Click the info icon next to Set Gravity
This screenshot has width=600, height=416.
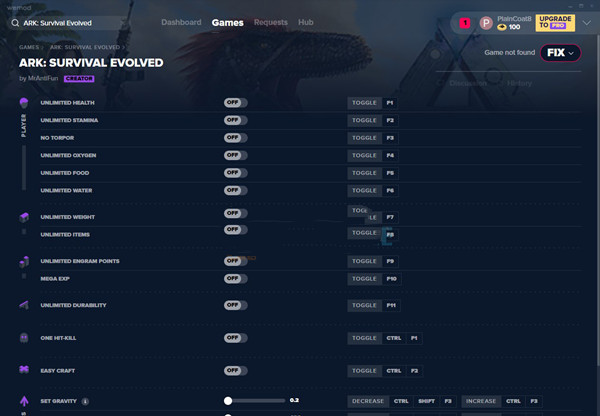point(85,401)
